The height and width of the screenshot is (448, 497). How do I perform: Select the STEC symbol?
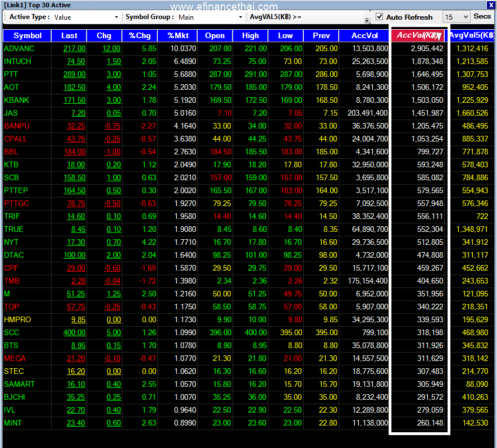point(14,371)
